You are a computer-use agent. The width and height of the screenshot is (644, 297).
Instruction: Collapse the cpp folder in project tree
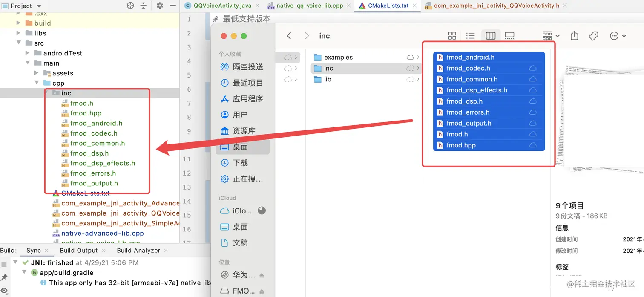coord(37,83)
